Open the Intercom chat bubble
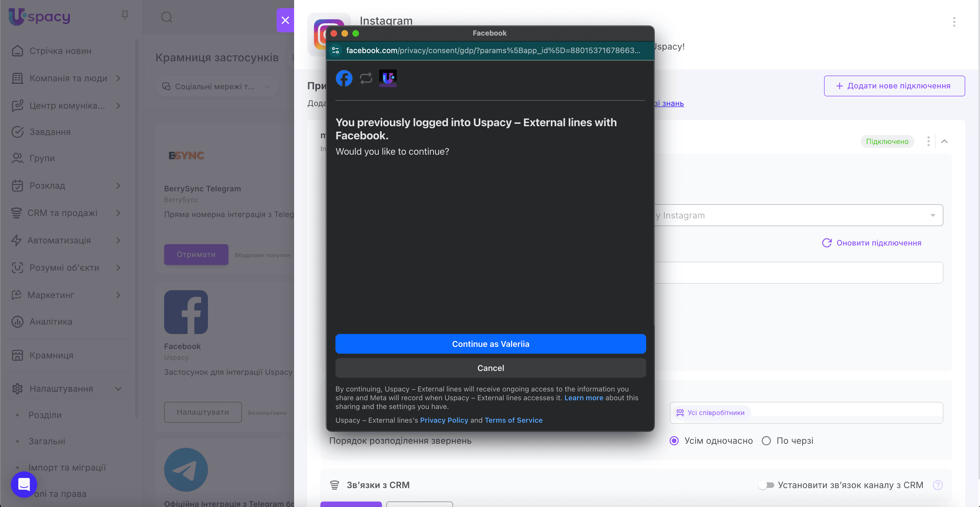The width and height of the screenshot is (980, 507). [x=24, y=484]
